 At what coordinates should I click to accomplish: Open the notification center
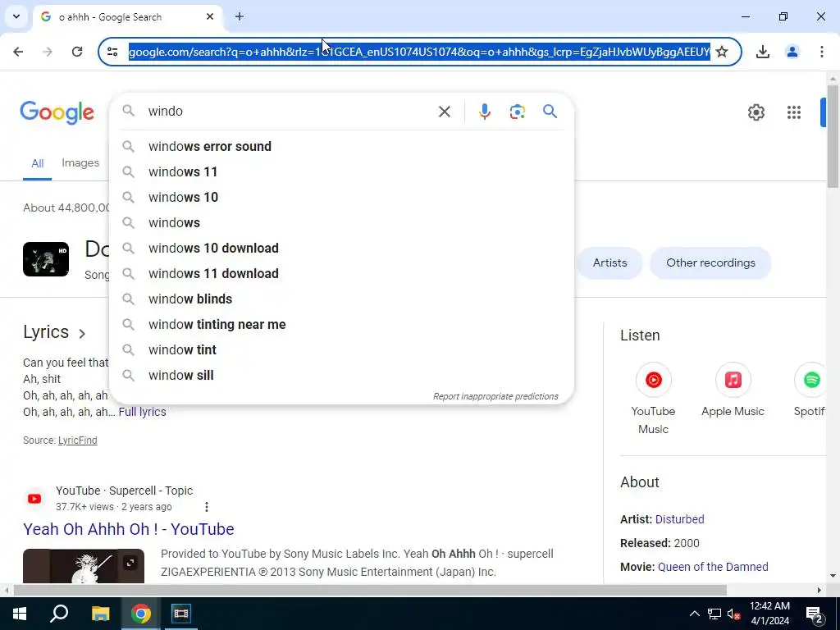coord(815,614)
